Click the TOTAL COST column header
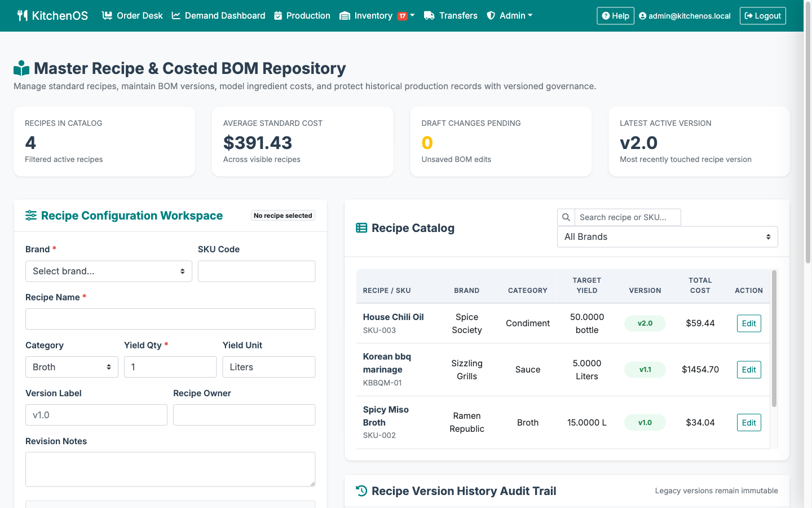 coord(700,286)
